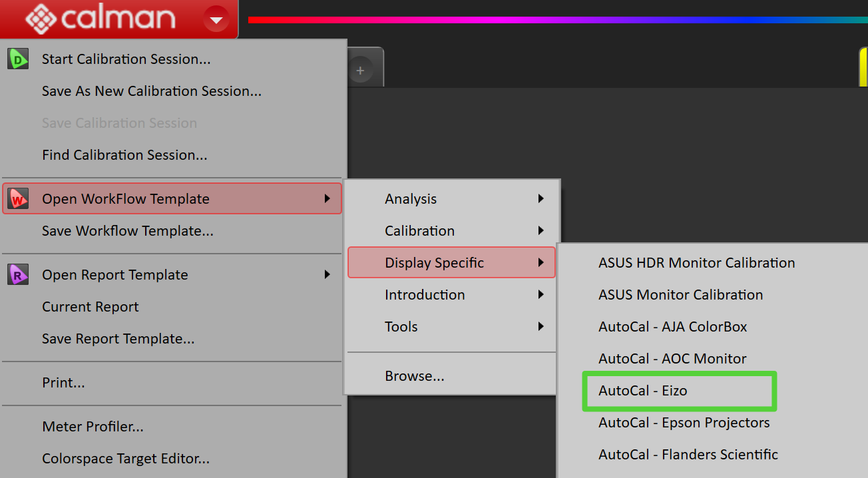Expand the Calibration submenu arrow
Screen dimensions: 868x478
pyautogui.click(x=541, y=230)
